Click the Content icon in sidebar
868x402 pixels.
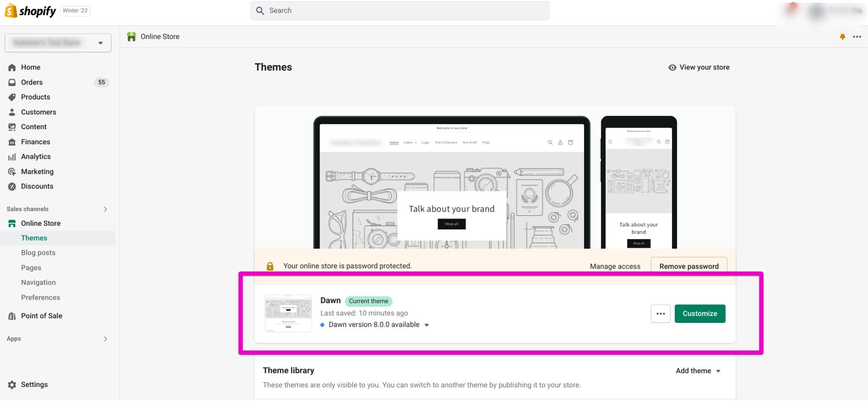(x=12, y=127)
